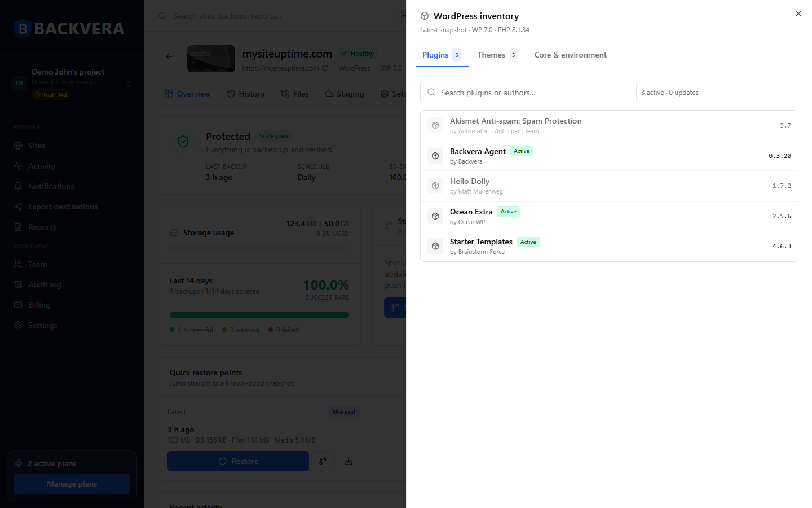Click the magnifier icon in plugin search
Screen dimensions: 812x508
431,92
